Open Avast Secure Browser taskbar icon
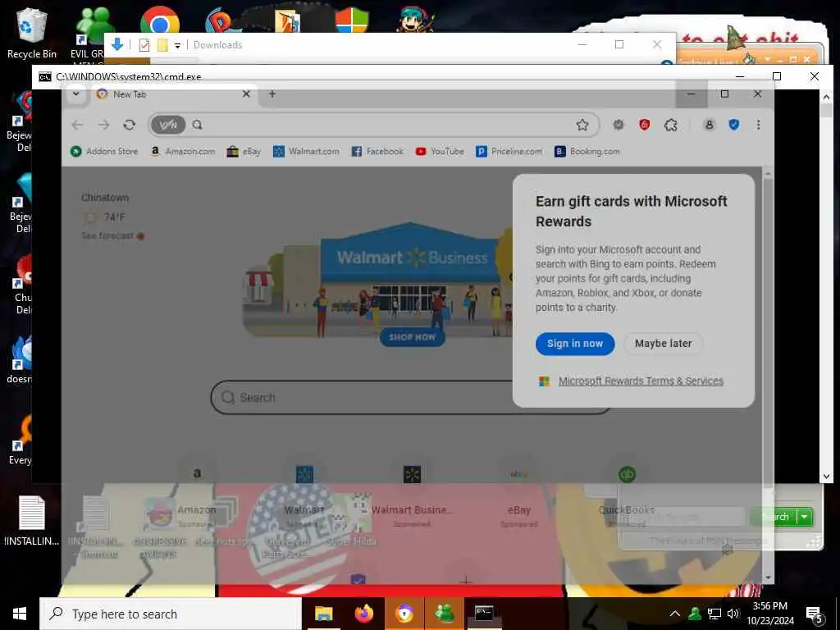This screenshot has height=630, width=840. tap(404, 614)
